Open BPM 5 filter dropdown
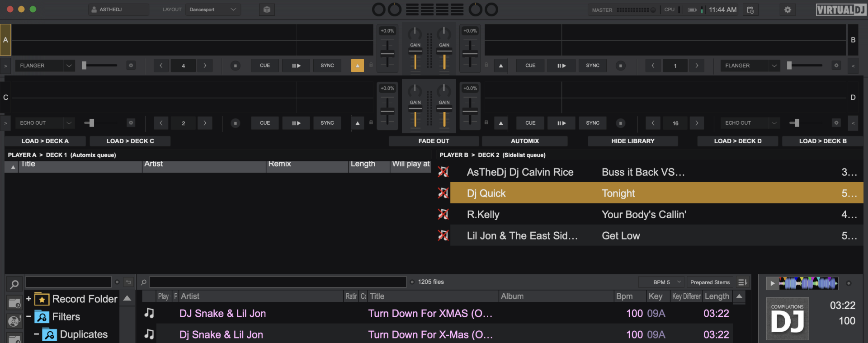868x343 pixels. pyautogui.click(x=662, y=282)
